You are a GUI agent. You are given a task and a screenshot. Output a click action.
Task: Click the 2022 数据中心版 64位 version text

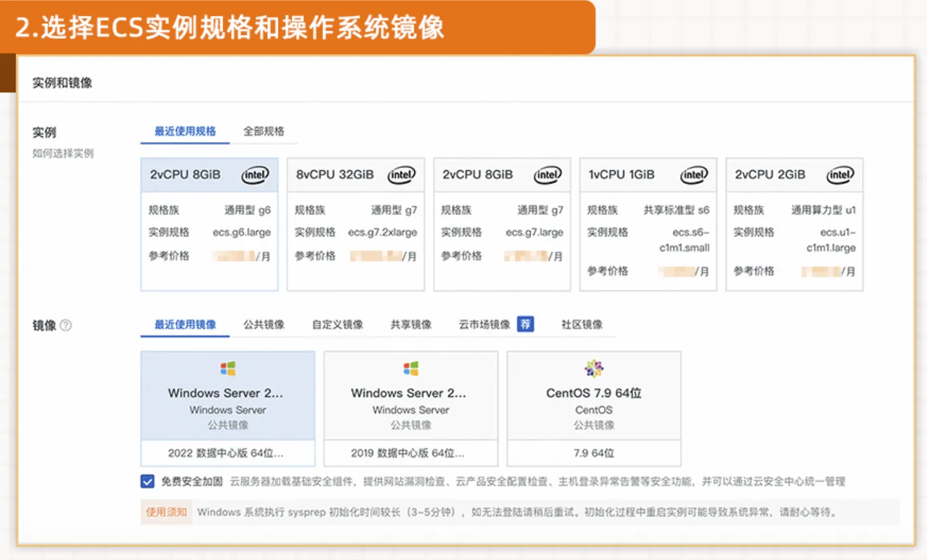(226, 454)
